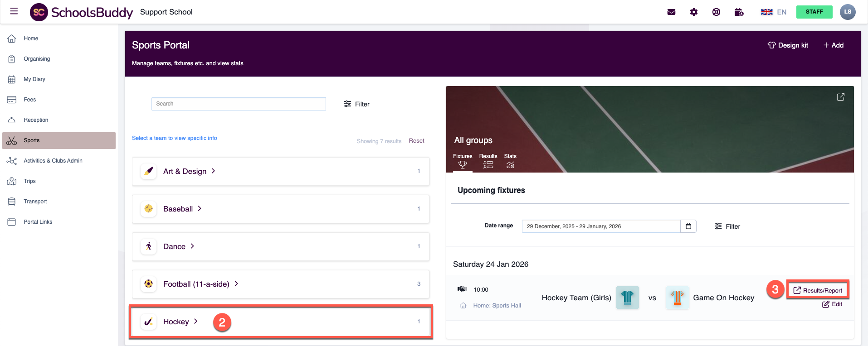
Task: Click the Results/Report link for the fixture
Action: point(818,290)
